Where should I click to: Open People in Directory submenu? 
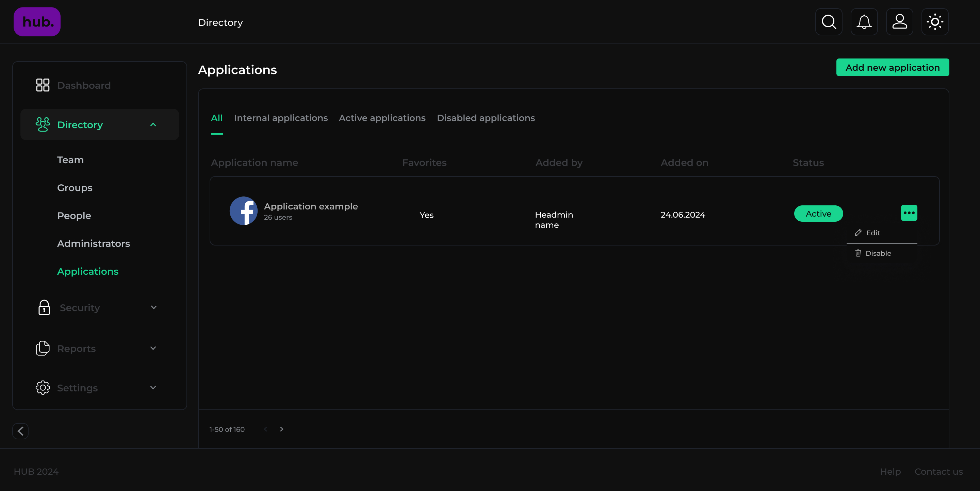click(x=74, y=216)
